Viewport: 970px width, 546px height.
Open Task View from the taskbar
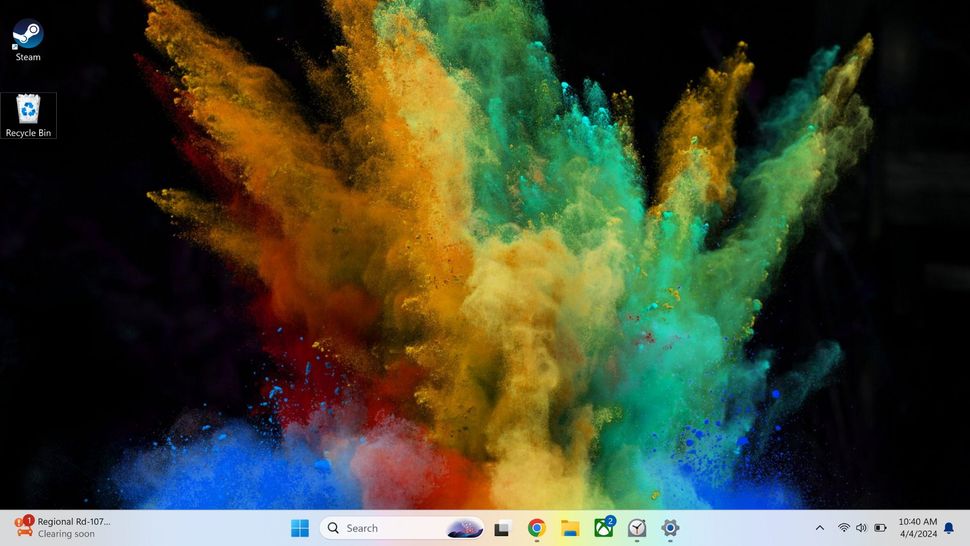[502, 528]
